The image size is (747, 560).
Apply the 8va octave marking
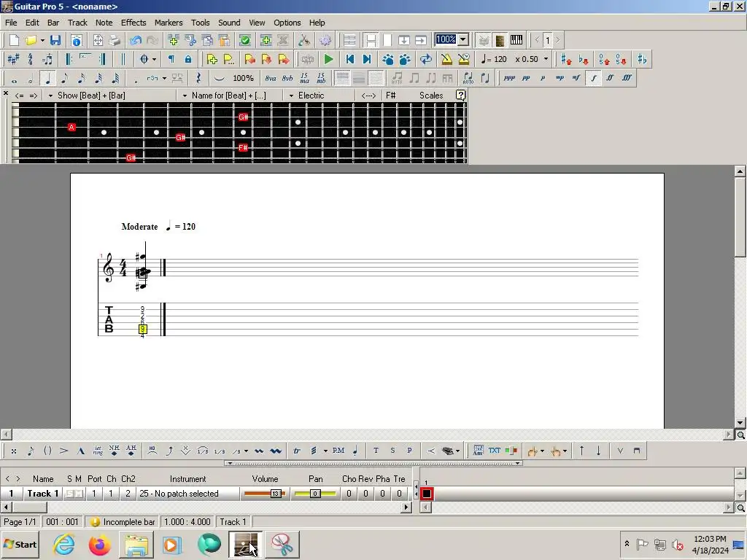click(x=271, y=79)
